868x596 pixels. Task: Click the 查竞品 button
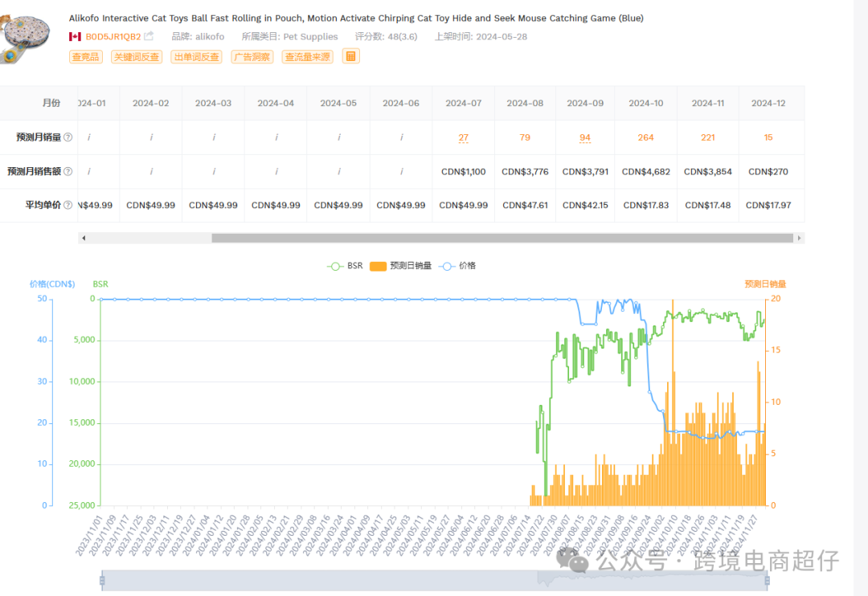coord(86,56)
